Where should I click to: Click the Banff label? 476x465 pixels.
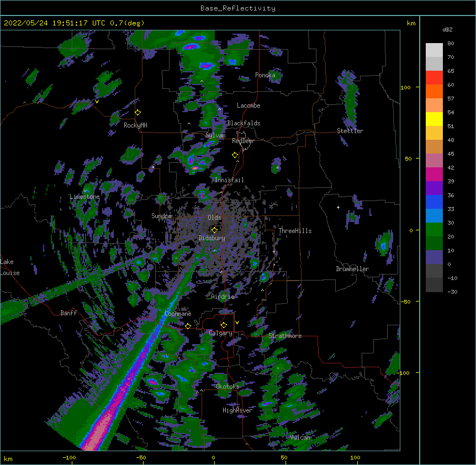pyautogui.click(x=68, y=313)
